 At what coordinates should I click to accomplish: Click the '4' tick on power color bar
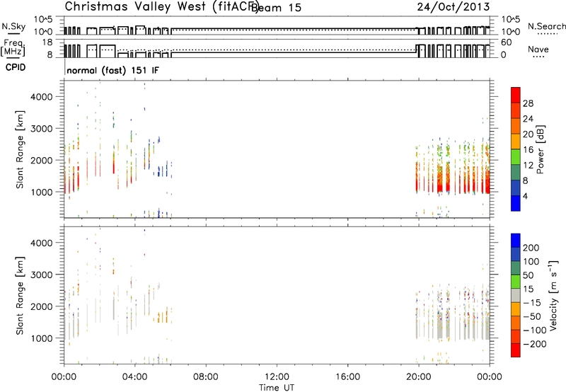tap(526, 196)
